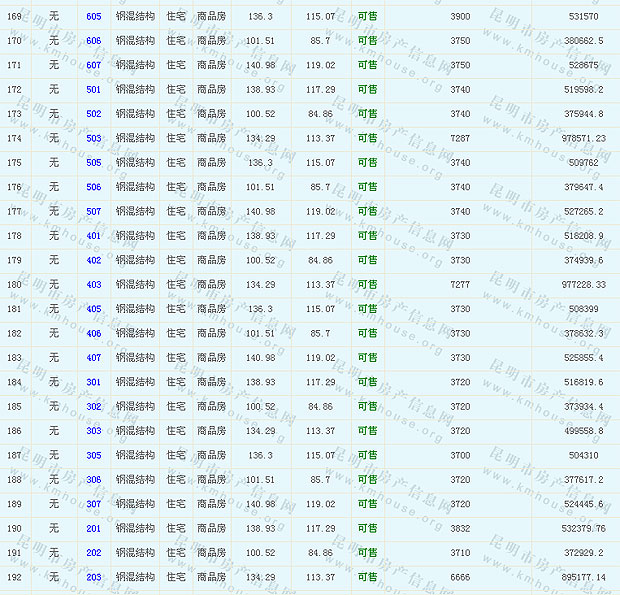This screenshot has width=620, height=595.
Task: Click room number 407
Action: pyautogui.click(x=94, y=357)
